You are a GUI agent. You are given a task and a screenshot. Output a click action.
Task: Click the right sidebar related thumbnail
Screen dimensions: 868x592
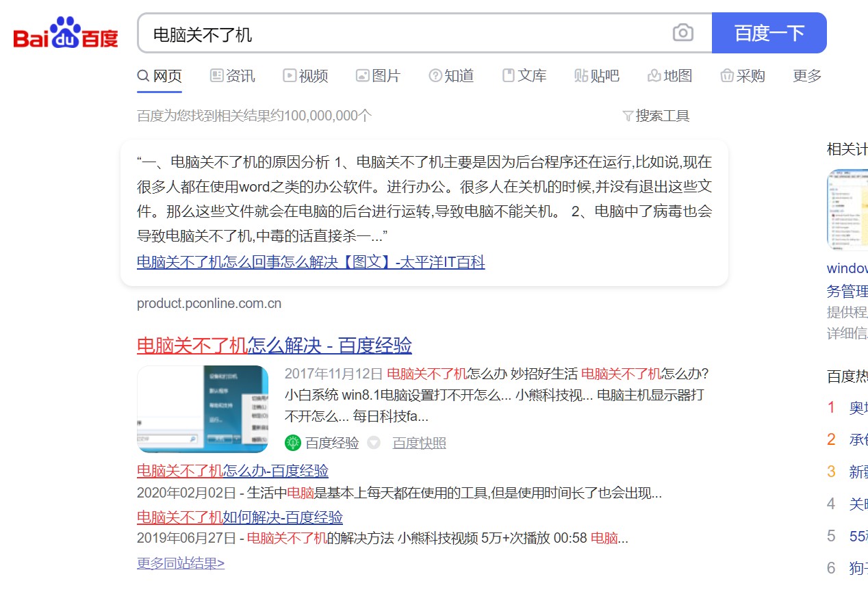847,209
